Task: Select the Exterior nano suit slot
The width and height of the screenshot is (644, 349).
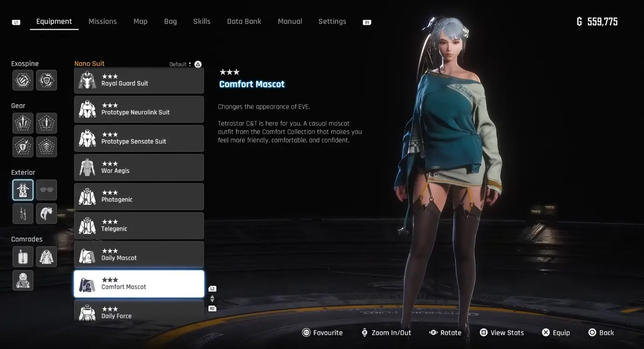Action: point(22,190)
